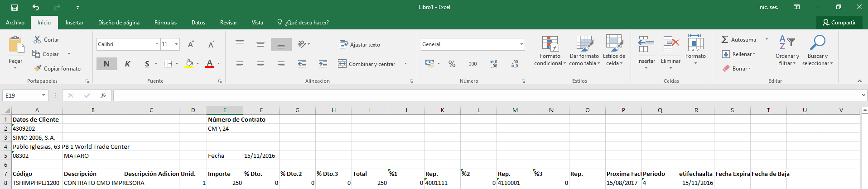This screenshot has height=189, width=868.
Task: Expand the Copiar options arrow
Action: pyautogui.click(x=69, y=54)
